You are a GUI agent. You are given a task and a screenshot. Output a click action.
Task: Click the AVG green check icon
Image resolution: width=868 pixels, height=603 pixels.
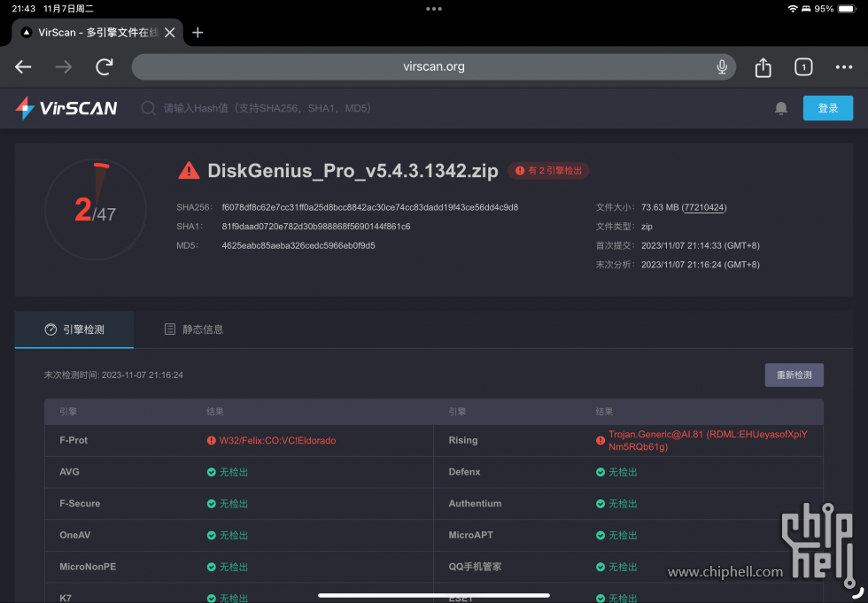[x=211, y=472]
